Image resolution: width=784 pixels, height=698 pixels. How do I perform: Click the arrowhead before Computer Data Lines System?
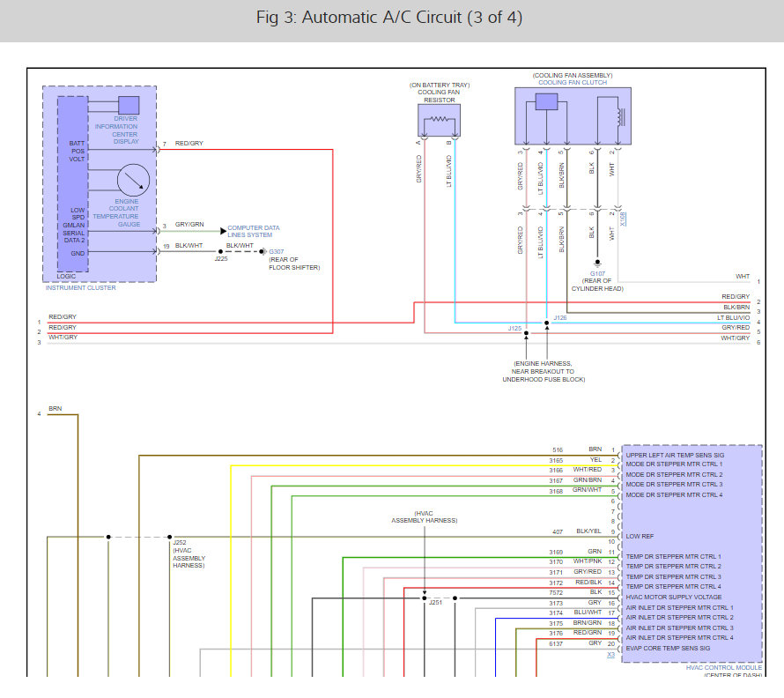[223, 231]
